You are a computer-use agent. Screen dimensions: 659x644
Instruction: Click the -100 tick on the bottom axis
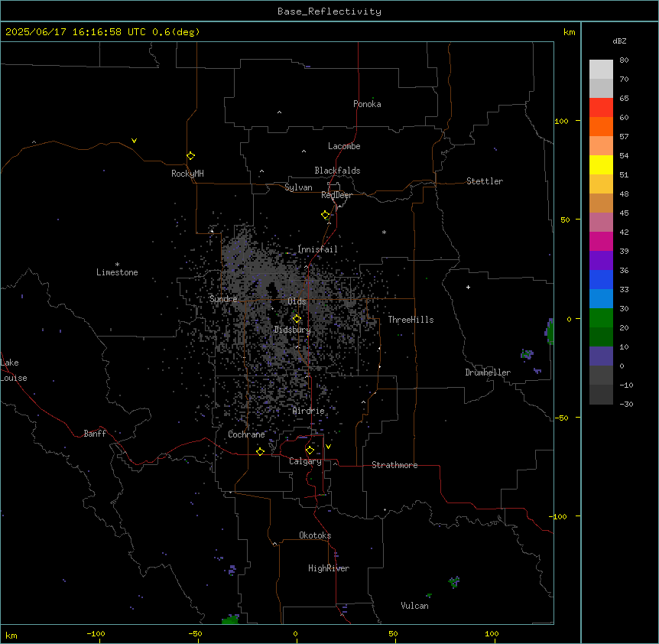click(x=96, y=633)
